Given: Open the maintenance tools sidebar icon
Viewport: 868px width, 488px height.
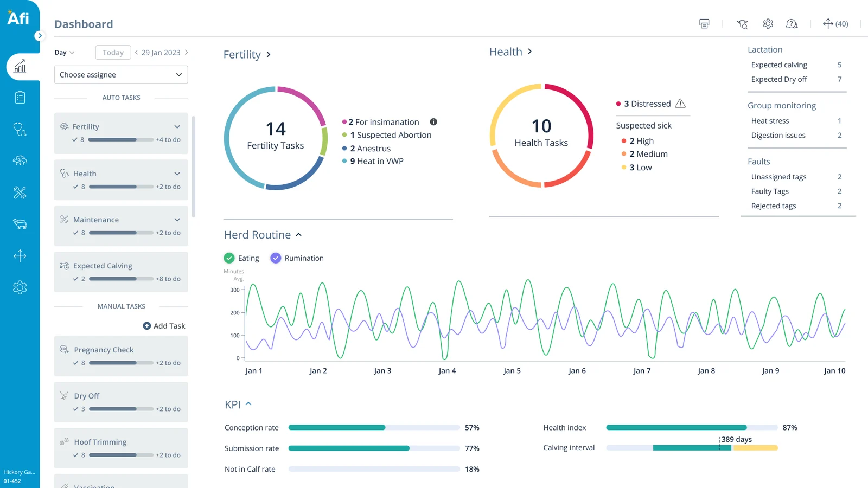Looking at the screenshot, I should pos(20,192).
